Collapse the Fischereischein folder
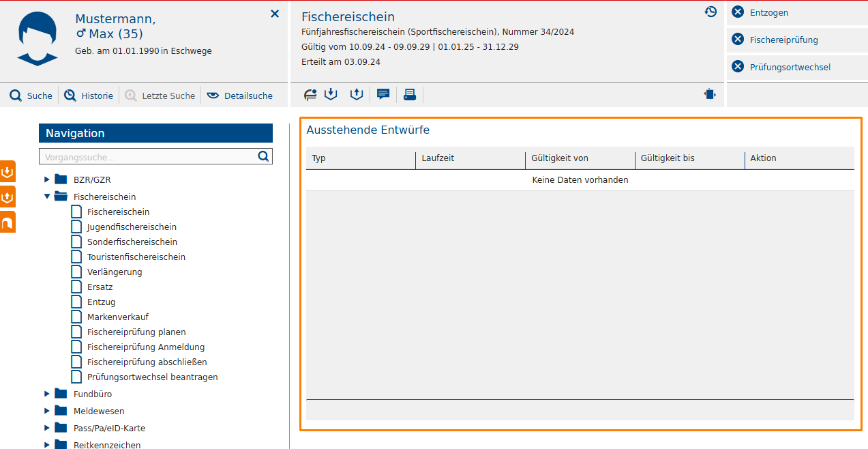Viewport: 868px width, 449px height. [x=47, y=197]
